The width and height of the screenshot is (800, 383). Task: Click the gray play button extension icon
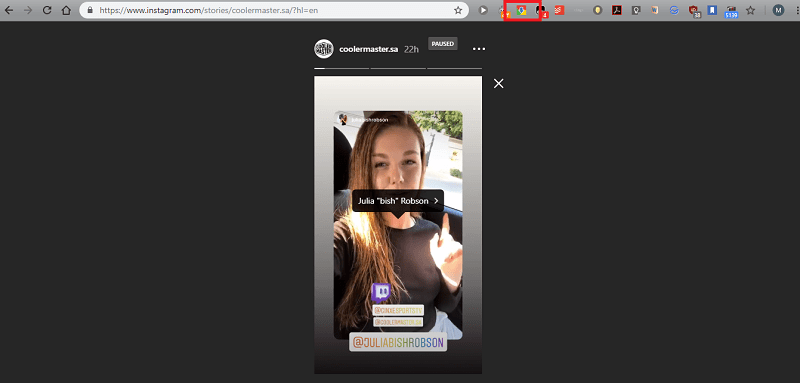click(483, 10)
